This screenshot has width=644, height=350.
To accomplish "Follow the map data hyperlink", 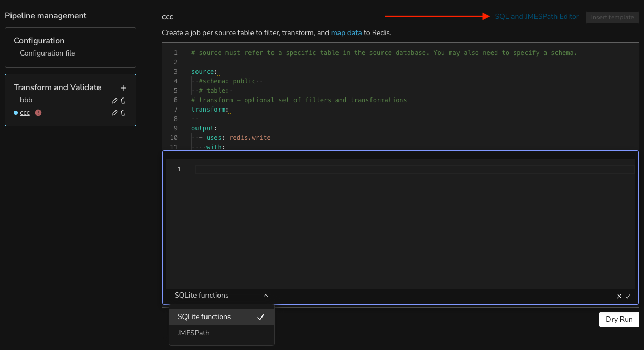I will [346, 32].
